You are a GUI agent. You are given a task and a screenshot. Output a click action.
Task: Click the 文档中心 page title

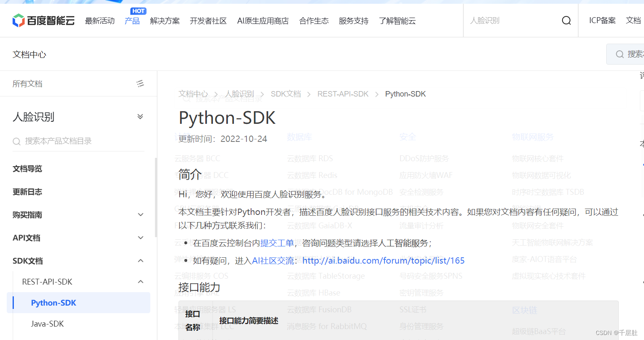[29, 54]
